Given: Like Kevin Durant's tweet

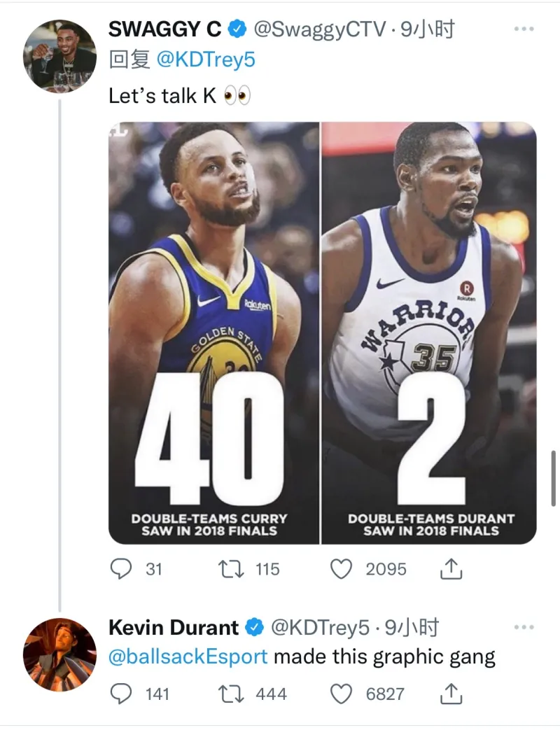Looking at the screenshot, I should coord(340,693).
